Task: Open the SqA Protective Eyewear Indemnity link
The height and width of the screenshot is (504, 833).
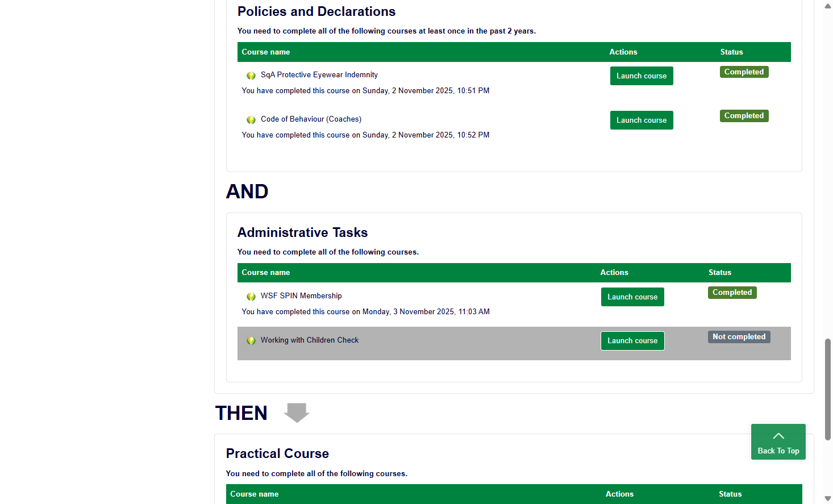Action: point(319,75)
